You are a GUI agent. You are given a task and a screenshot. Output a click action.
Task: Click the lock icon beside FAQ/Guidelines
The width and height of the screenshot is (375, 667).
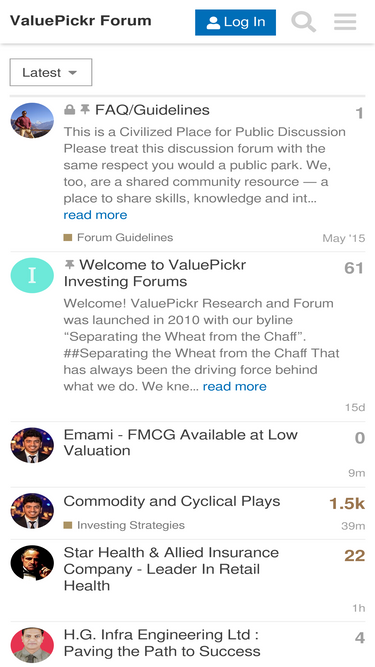point(69,110)
